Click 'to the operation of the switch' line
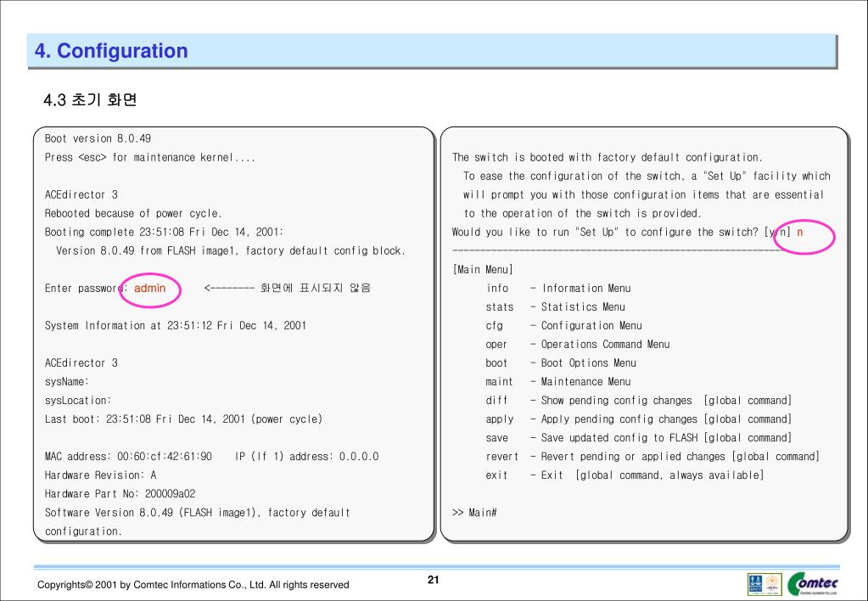Screen dimensions: 868x601 point(582,213)
